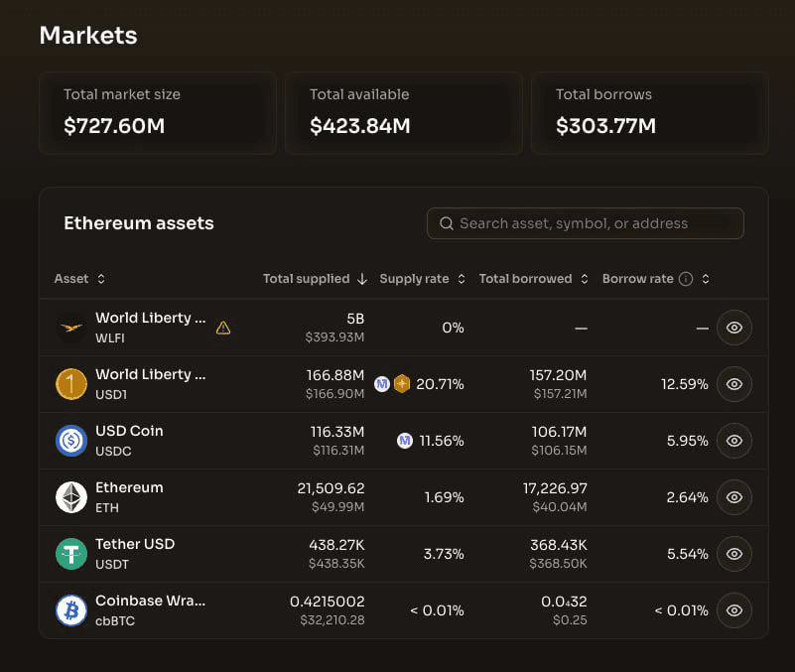
Task: Click the reward badge next to USDC 11.56%
Action: pyautogui.click(x=405, y=441)
